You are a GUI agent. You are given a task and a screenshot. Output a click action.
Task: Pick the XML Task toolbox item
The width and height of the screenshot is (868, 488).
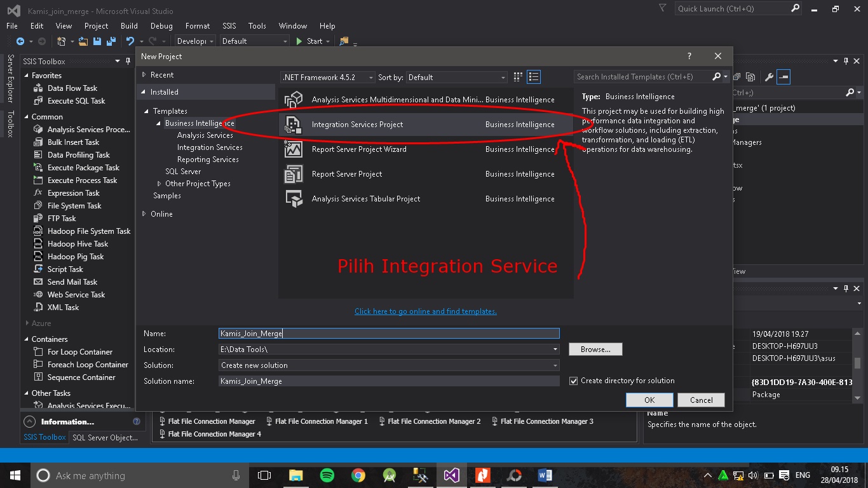63,308
